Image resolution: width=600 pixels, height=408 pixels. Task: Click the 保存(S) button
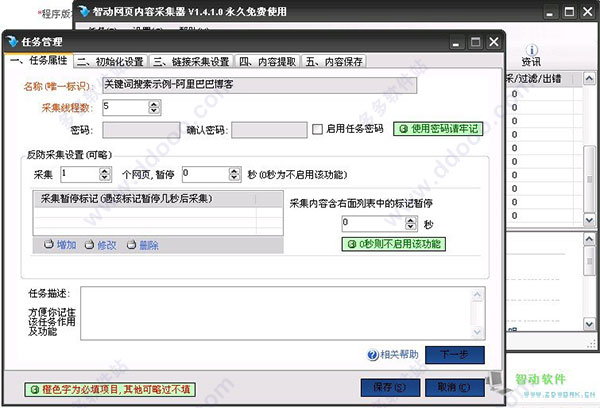coord(385,387)
